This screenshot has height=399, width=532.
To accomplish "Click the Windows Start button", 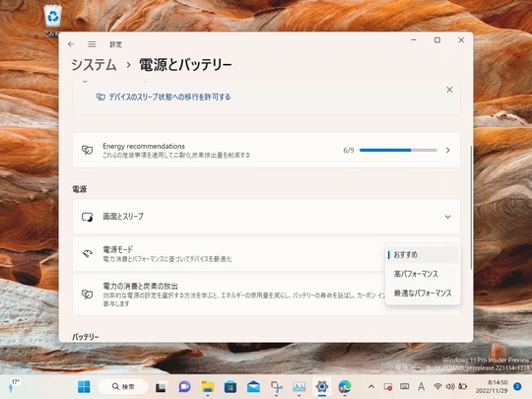I will tap(84, 386).
